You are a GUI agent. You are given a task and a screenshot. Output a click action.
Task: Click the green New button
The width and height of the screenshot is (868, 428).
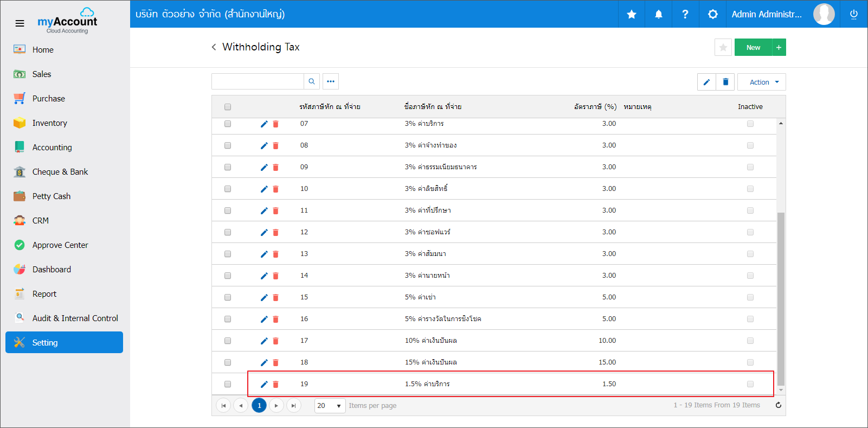753,47
